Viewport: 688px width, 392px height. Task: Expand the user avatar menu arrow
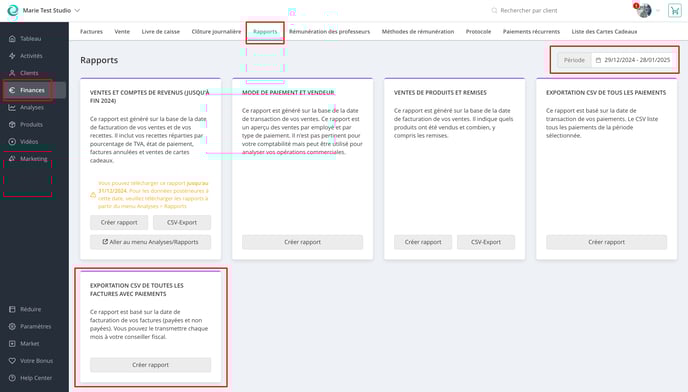pos(658,11)
